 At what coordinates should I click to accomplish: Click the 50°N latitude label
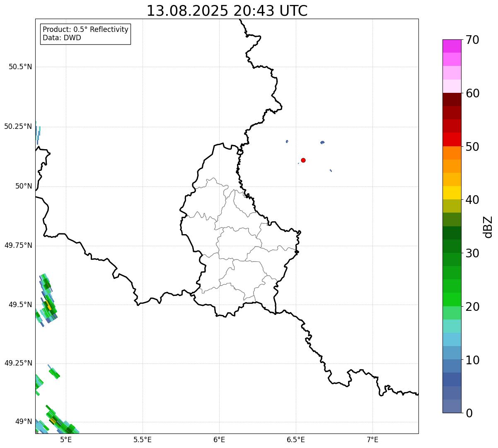click(24, 186)
